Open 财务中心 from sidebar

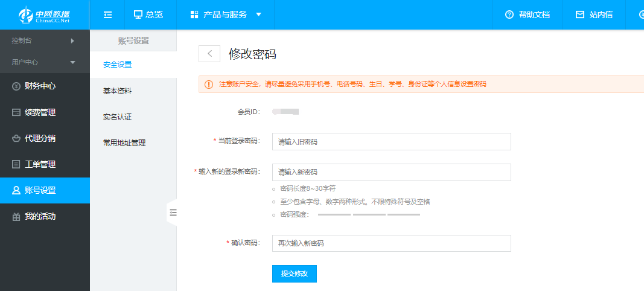(40, 86)
